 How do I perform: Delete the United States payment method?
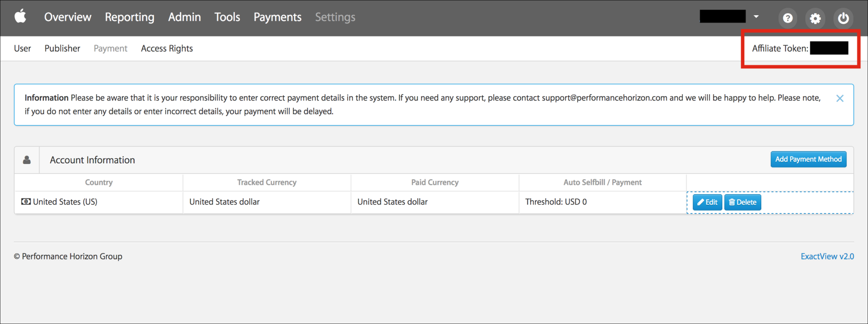point(743,202)
